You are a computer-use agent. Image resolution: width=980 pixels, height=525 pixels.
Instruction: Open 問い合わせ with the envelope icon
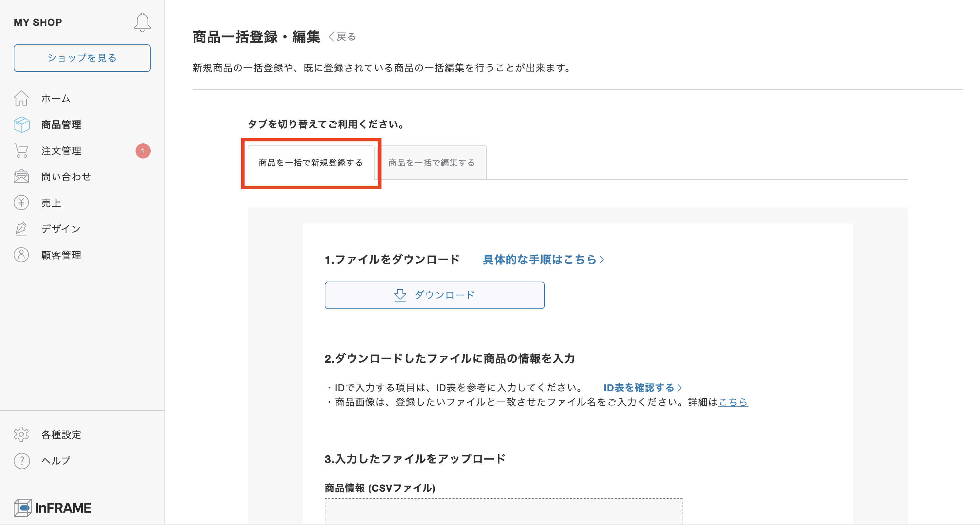click(x=22, y=176)
